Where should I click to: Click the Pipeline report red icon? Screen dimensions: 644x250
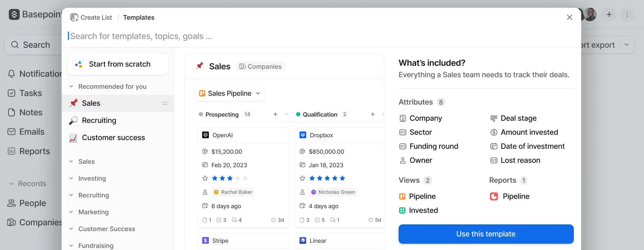(494, 197)
